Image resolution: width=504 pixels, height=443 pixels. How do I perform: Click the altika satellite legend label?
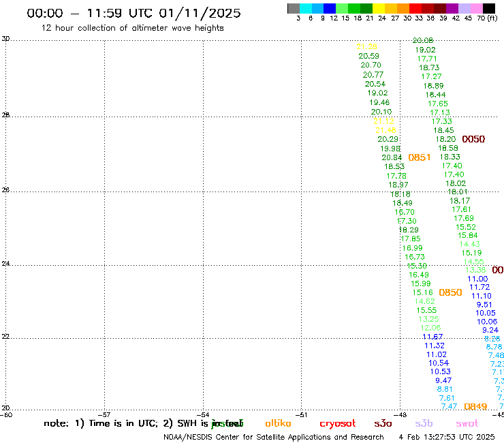click(x=278, y=423)
